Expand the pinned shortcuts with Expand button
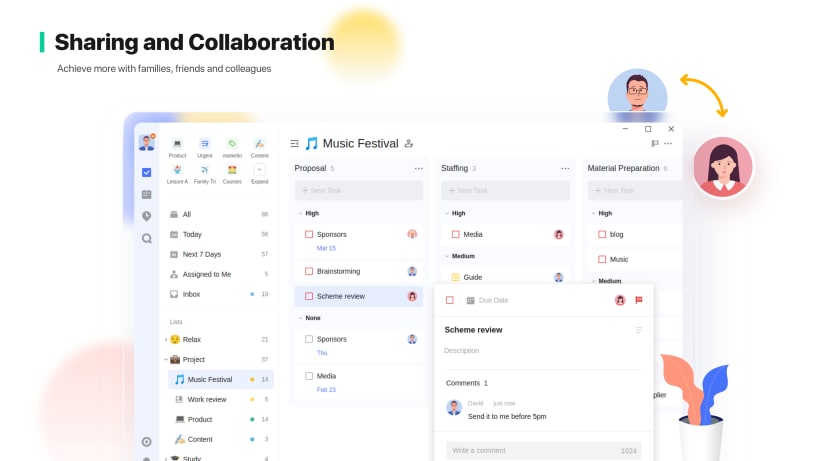 click(x=260, y=174)
